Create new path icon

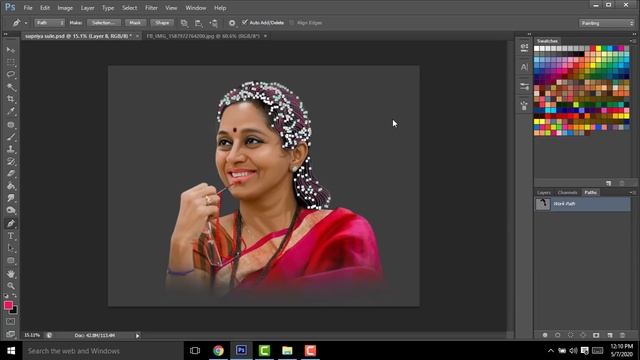[x=610, y=335]
